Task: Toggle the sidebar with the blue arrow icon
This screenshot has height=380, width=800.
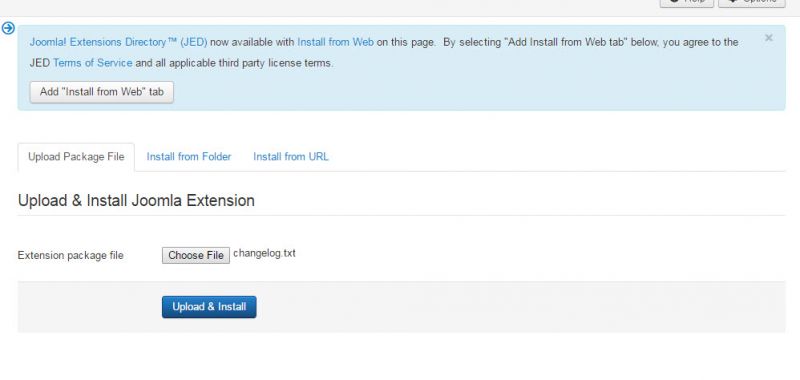Action: click(x=8, y=28)
